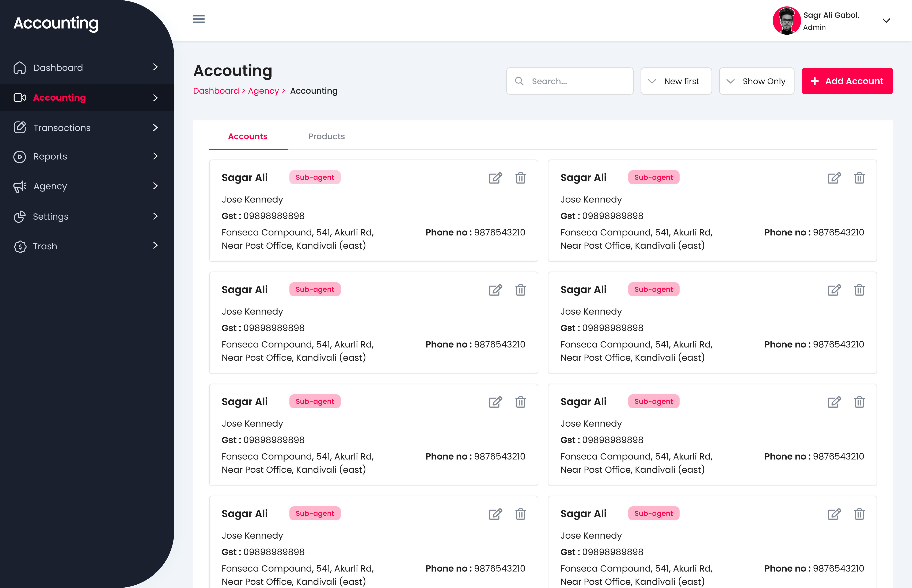This screenshot has height=588, width=912.
Task: Expand the Reports sidebar section chevron
Action: coord(155,157)
